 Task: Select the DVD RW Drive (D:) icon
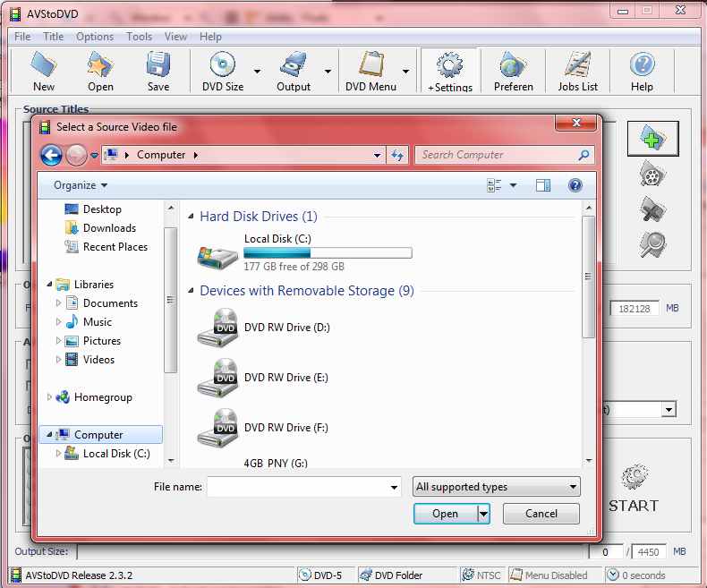pos(217,328)
